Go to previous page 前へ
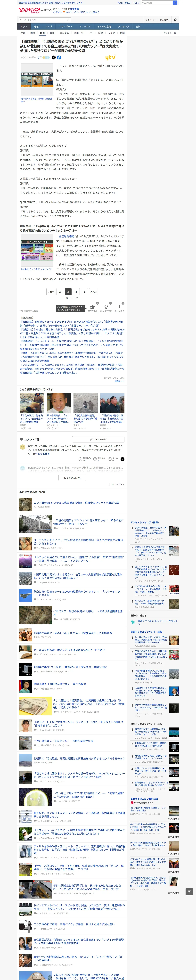 pos(51,291)
